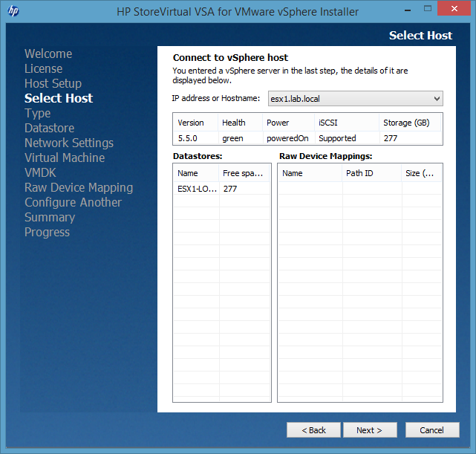476x454 pixels.
Task: Click the Size column header in Raw Device Mappings
Action: [421, 173]
